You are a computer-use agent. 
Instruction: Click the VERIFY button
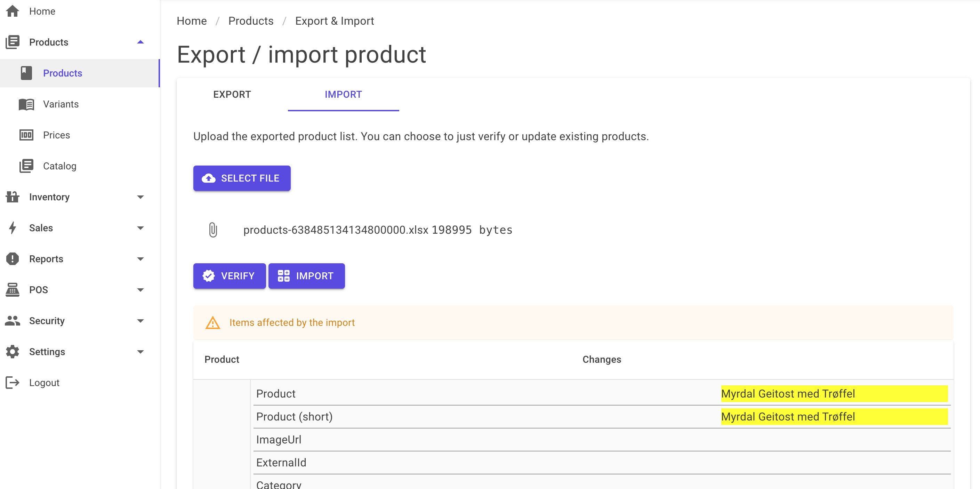230,275
